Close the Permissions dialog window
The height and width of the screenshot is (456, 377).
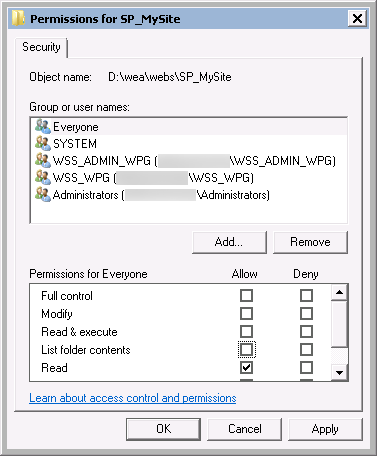point(357,18)
